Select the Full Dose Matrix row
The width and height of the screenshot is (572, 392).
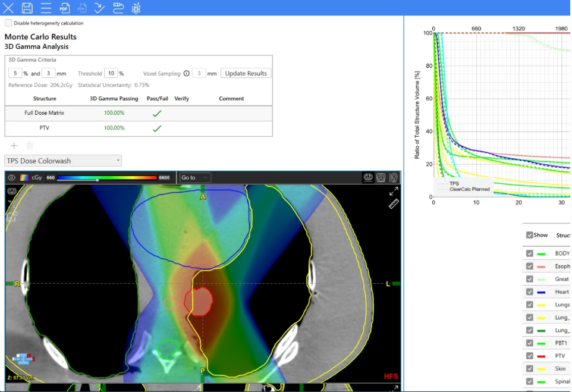[139, 113]
